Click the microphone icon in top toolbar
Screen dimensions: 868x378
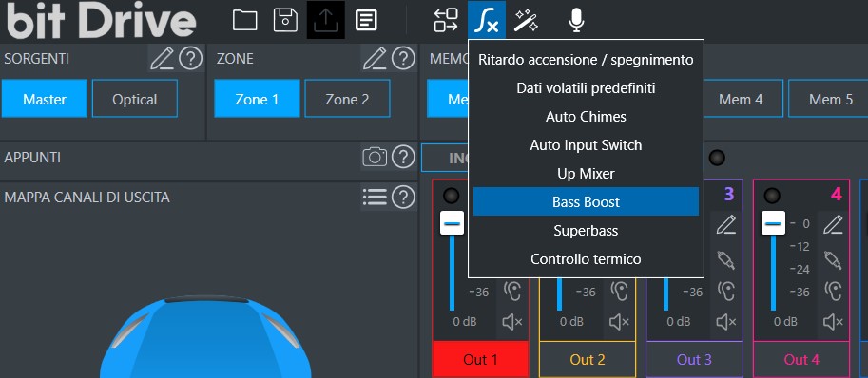tap(576, 21)
